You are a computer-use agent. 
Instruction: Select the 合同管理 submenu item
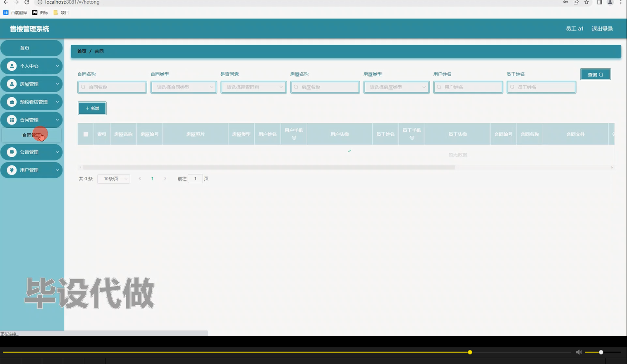(x=31, y=135)
